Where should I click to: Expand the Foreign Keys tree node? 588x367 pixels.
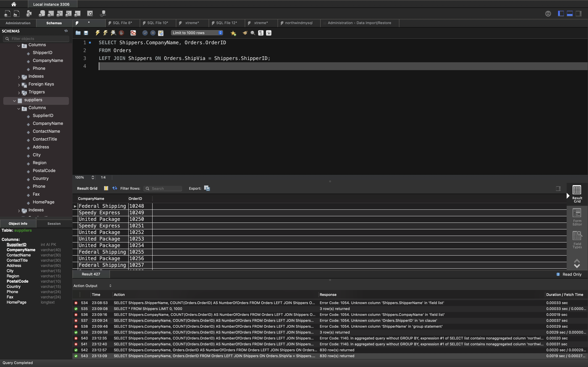tap(19, 85)
